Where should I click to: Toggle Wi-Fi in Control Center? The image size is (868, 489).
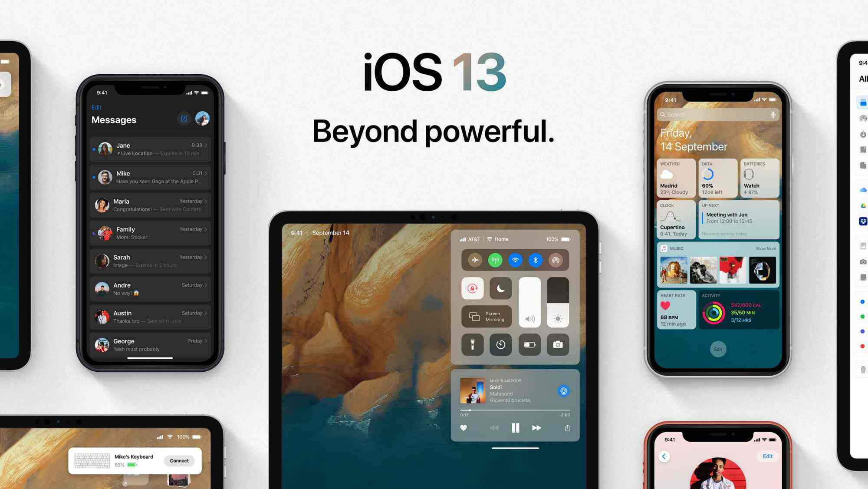point(515,259)
